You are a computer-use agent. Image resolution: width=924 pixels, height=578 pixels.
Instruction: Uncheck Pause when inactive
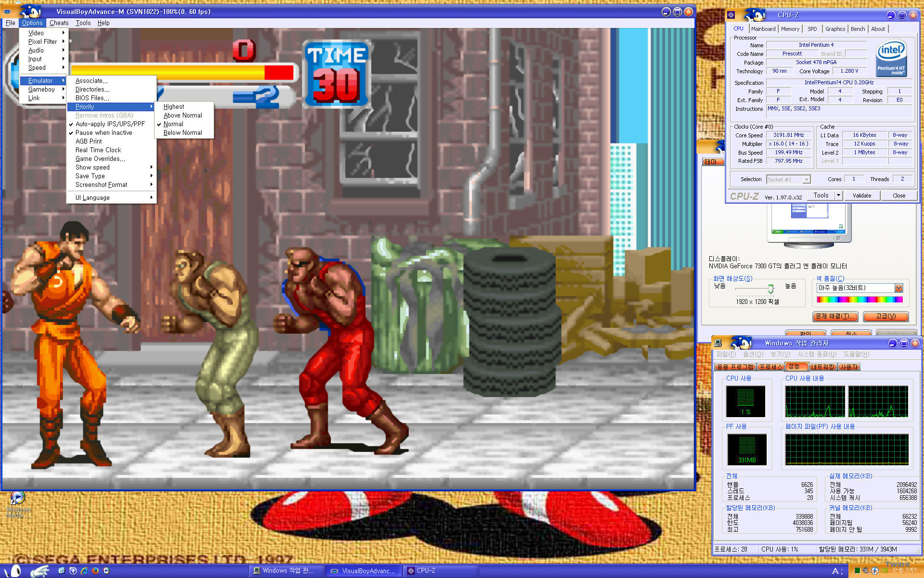click(x=103, y=132)
